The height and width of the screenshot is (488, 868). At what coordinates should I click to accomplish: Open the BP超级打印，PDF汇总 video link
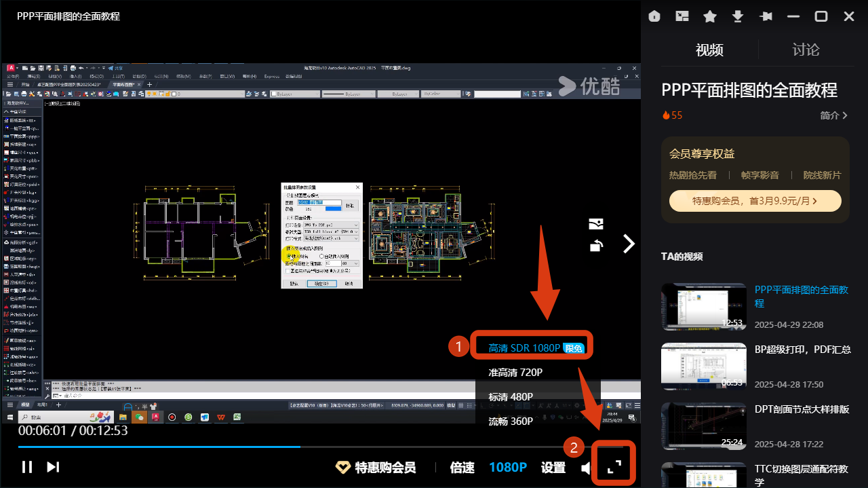click(x=803, y=350)
